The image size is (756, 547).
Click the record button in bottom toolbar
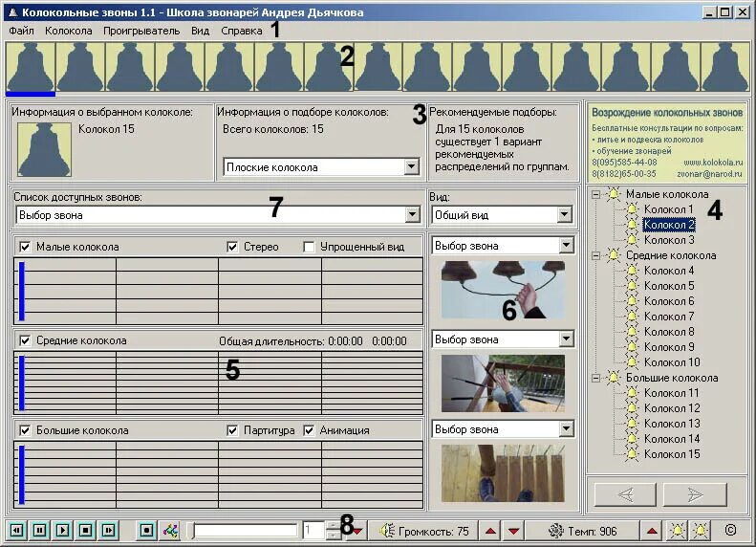pos(147,531)
